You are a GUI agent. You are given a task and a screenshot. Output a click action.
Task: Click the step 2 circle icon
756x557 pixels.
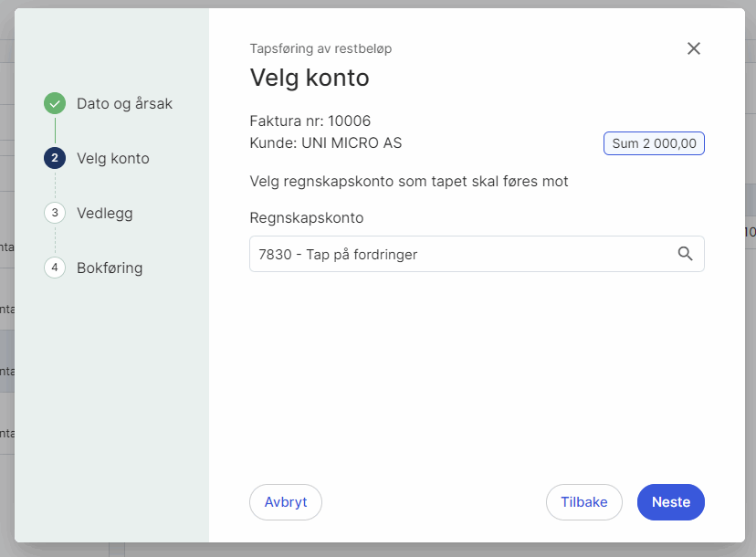click(x=55, y=158)
